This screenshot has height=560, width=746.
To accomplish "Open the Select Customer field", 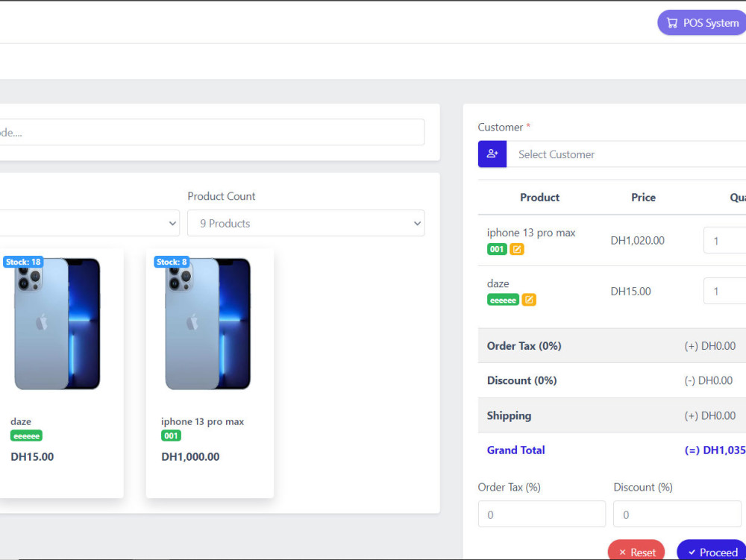I will 626,154.
